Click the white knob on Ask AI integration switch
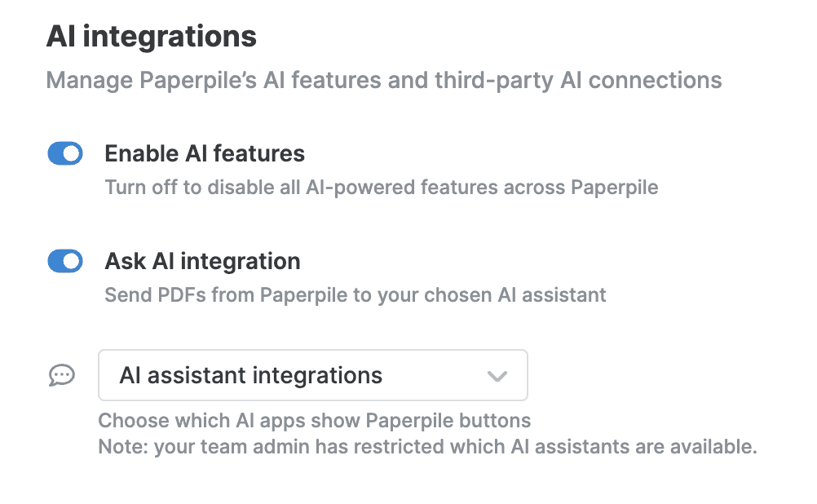The height and width of the screenshot is (504, 817). 72,261
